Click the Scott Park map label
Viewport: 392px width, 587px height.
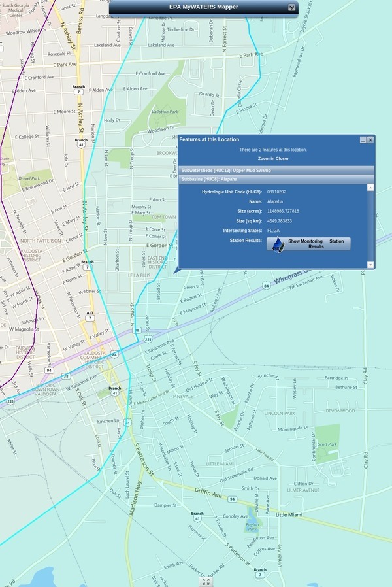[327, 444]
